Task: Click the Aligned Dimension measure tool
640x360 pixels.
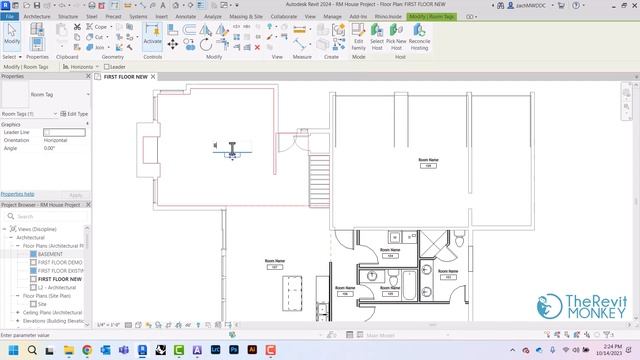Action: (x=299, y=29)
